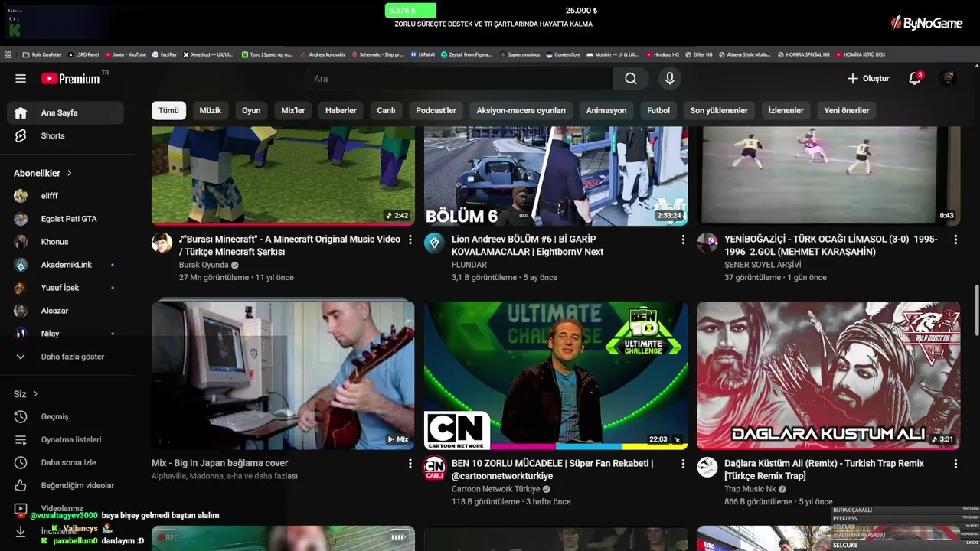The height and width of the screenshot is (551, 980).
Task: Select the Yeni öneriler chip
Action: coord(847,110)
